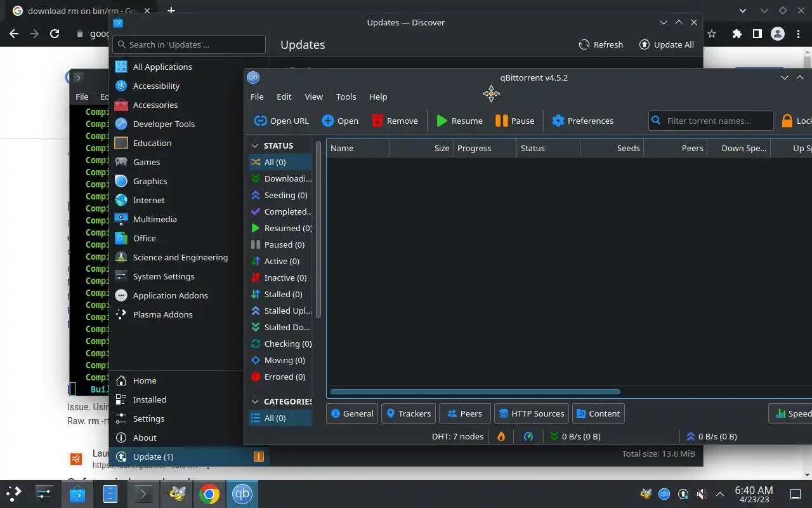Screen dimensions: 812x508
Task: Switch to the Peers tab
Action: tap(465, 413)
